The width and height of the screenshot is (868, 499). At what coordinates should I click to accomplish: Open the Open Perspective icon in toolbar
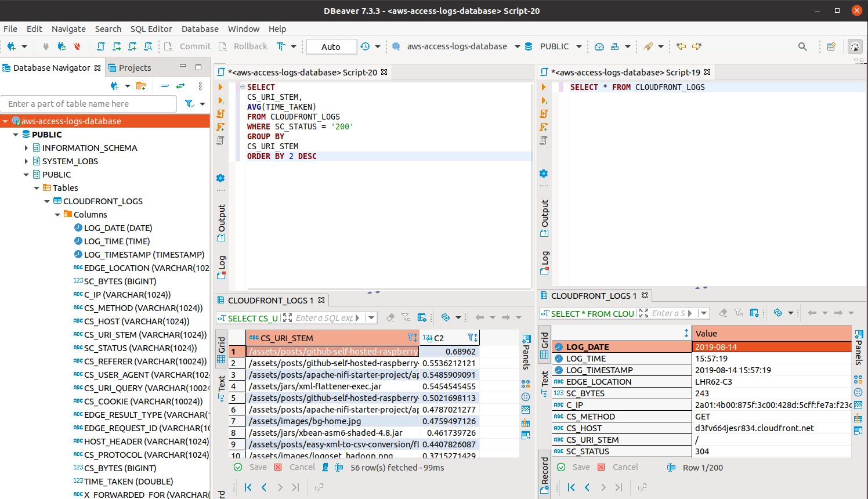tap(831, 46)
